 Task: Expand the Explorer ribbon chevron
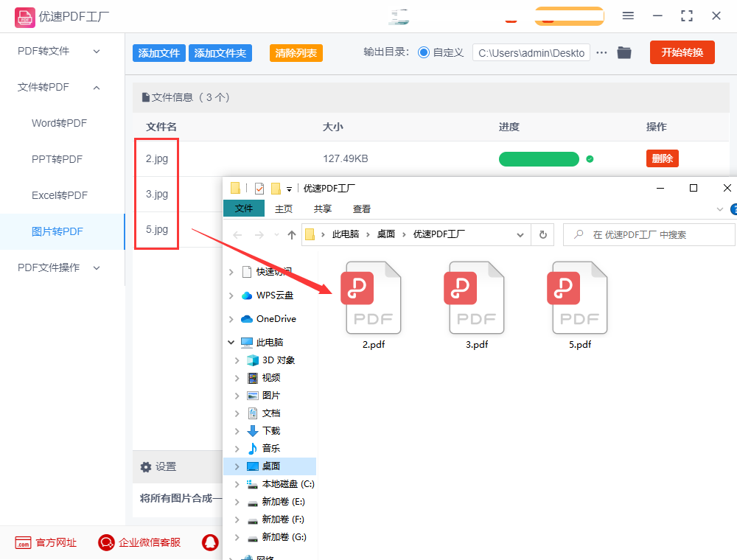[x=719, y=209]
